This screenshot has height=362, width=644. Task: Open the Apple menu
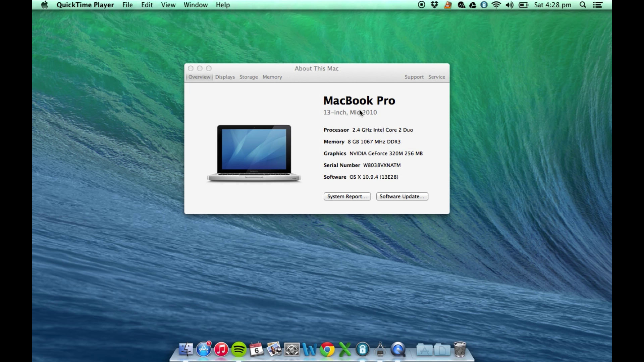point(45,5)
